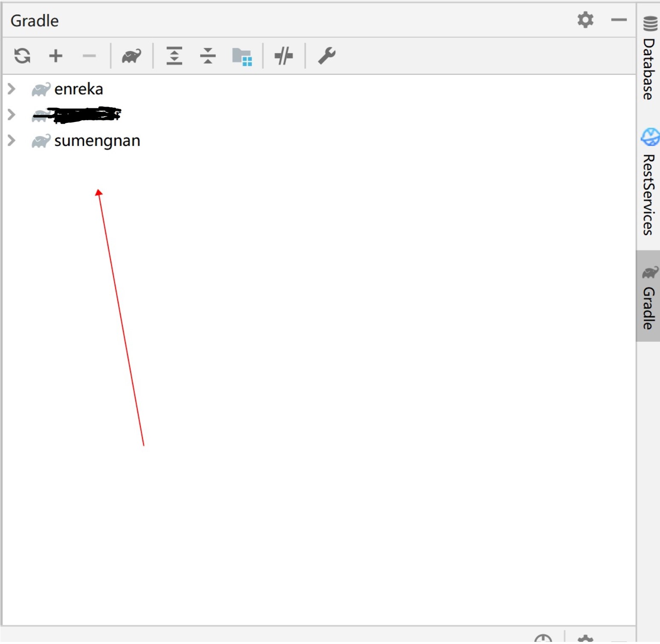Viewport: 660px width, 644px height.
Task: Toggle the Gradle side tab
Action: pos(649,296)
